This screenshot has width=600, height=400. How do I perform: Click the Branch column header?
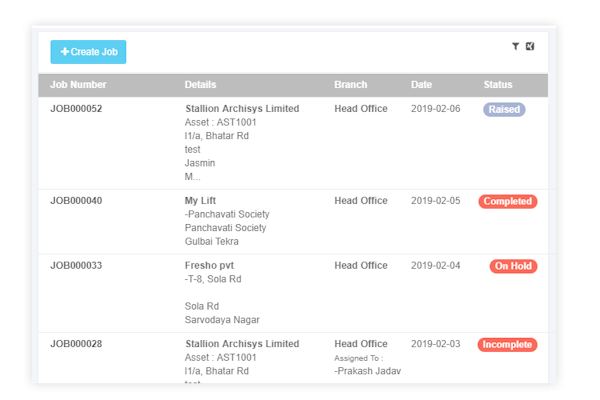351,85
